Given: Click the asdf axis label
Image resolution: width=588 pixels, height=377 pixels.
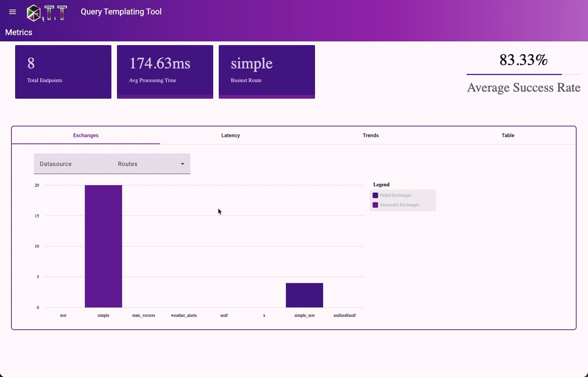Looking at the screenshot, I should click(x=224, y=315).
